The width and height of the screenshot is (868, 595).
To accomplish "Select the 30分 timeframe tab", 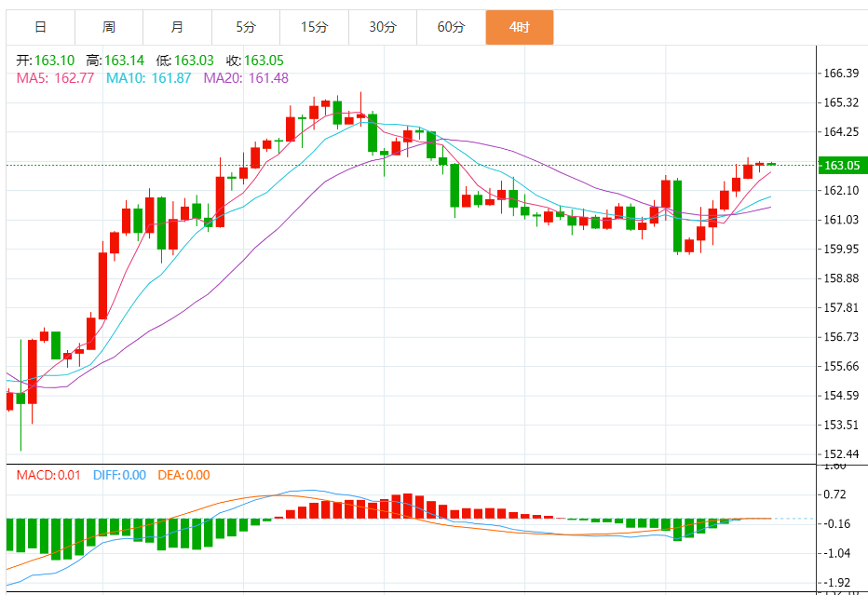I will 383,27.
